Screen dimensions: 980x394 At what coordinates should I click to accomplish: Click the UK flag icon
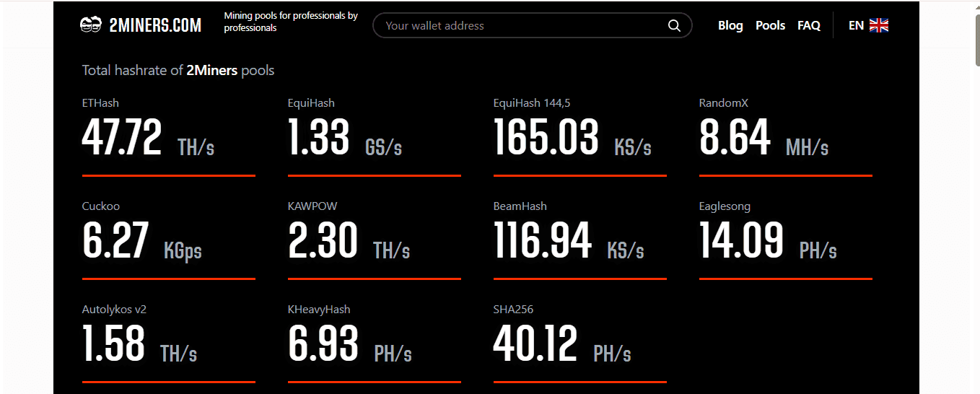point(878,25)
